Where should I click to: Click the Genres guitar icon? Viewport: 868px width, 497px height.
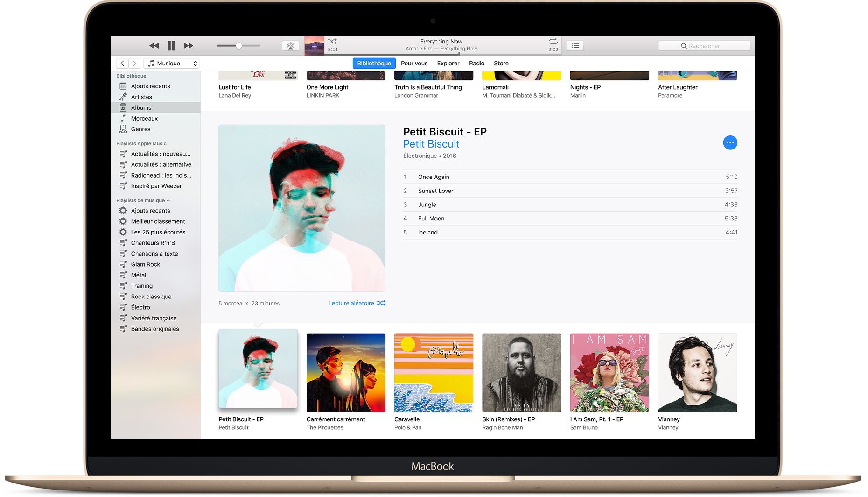tap(123, 129)
